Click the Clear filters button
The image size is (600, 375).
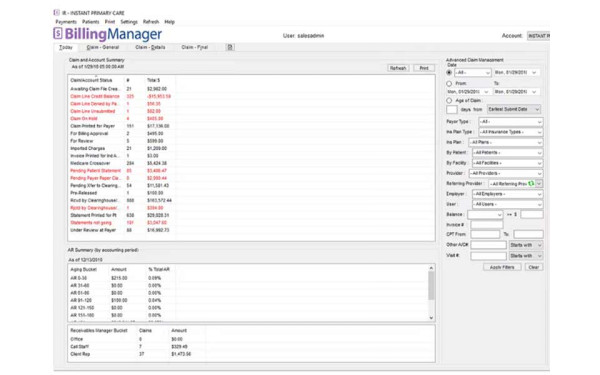point(534,267)
